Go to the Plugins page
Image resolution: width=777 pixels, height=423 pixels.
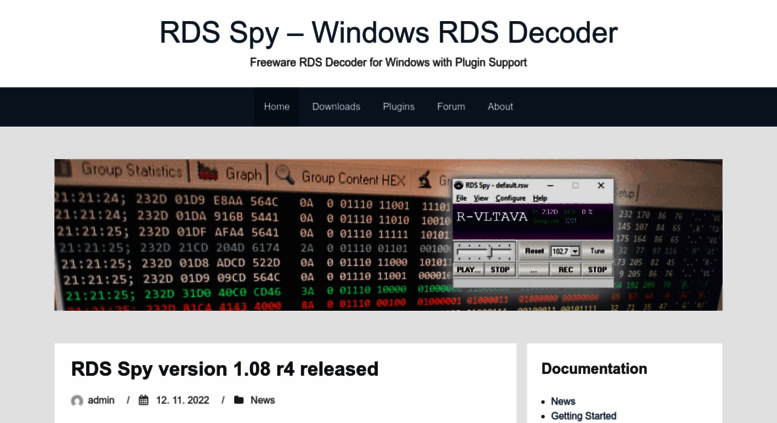(x=398, y=106)
